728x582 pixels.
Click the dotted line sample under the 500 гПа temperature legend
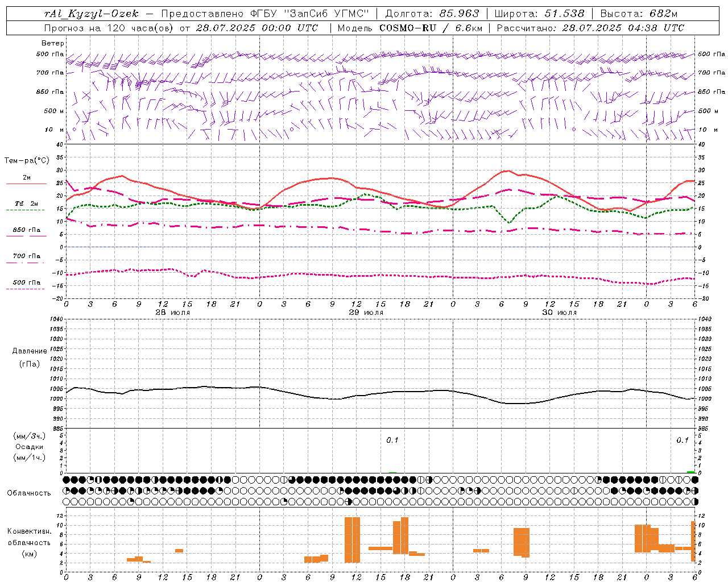point(26,289)
